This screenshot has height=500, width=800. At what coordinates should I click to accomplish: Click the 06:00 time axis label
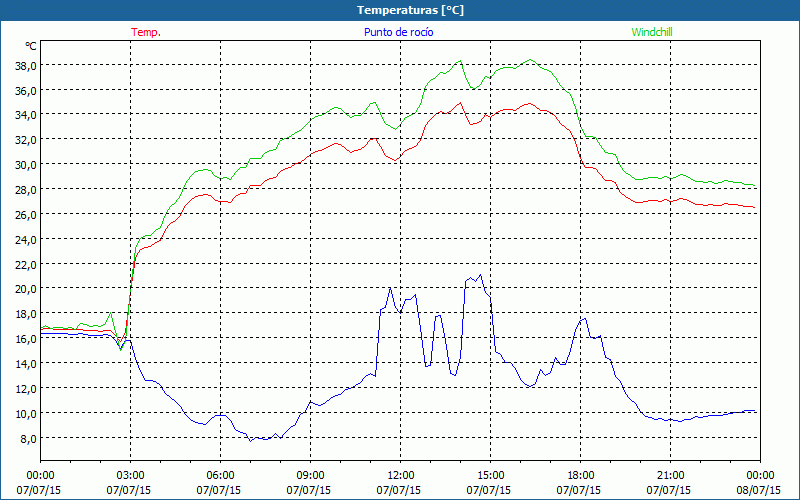pyautogui.click(x=220, y=476)
